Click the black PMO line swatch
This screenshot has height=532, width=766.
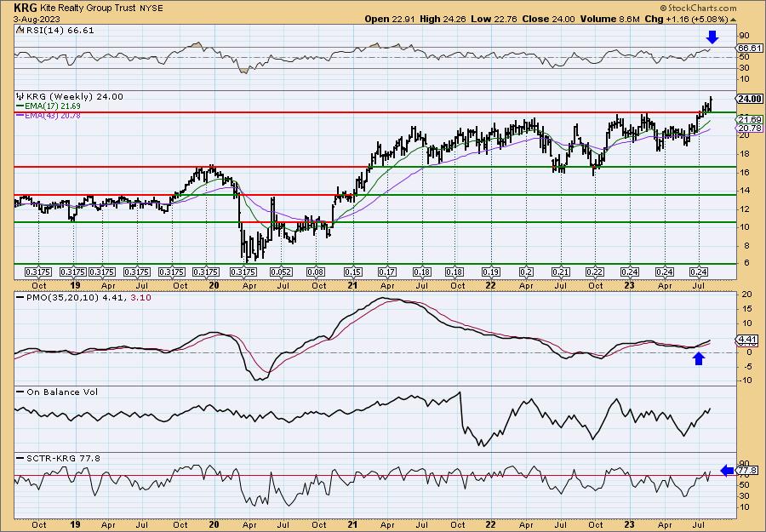pos(20,297)
